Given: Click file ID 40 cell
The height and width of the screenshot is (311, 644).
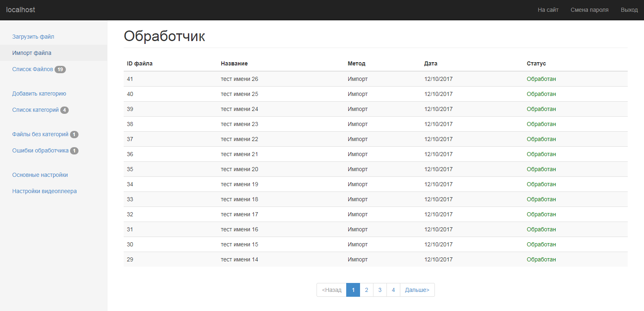Looking at the screenshot, I should tap(130, 94).
